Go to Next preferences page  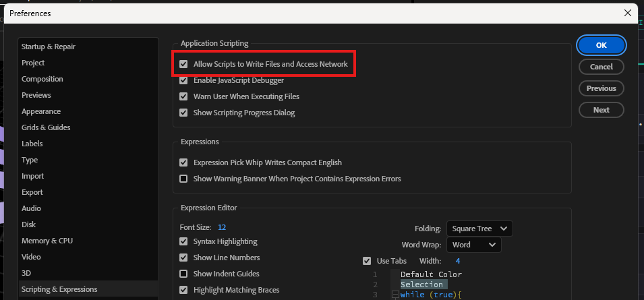[x=602, y=110]
